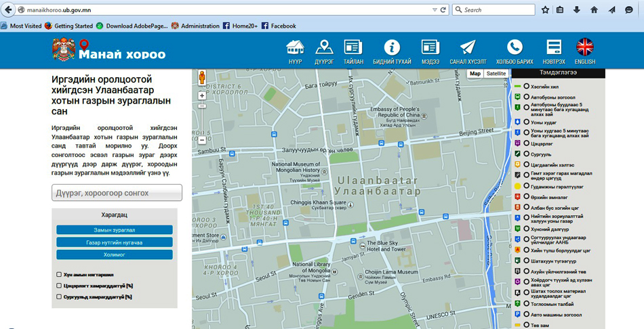This screenshot has width=644, height=329.
Task: Click the Замын зураглал button
Action: (115, 229)
